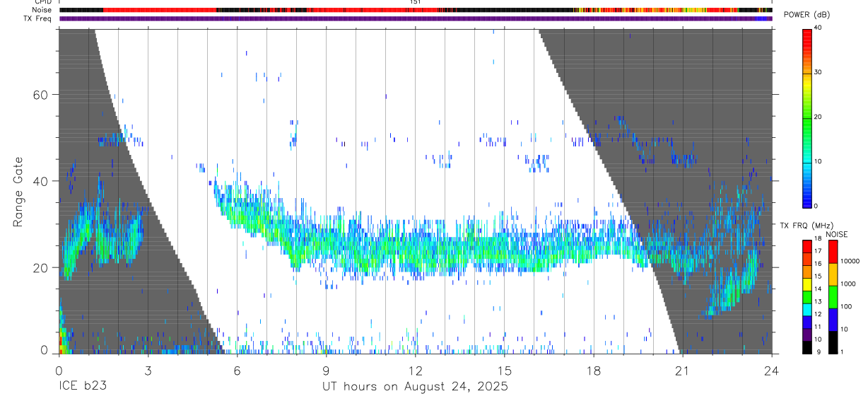This screenshot has height=401, width=868.
Task: Click the POWER (dB) gradient color bar
Action: pos(807,117)
